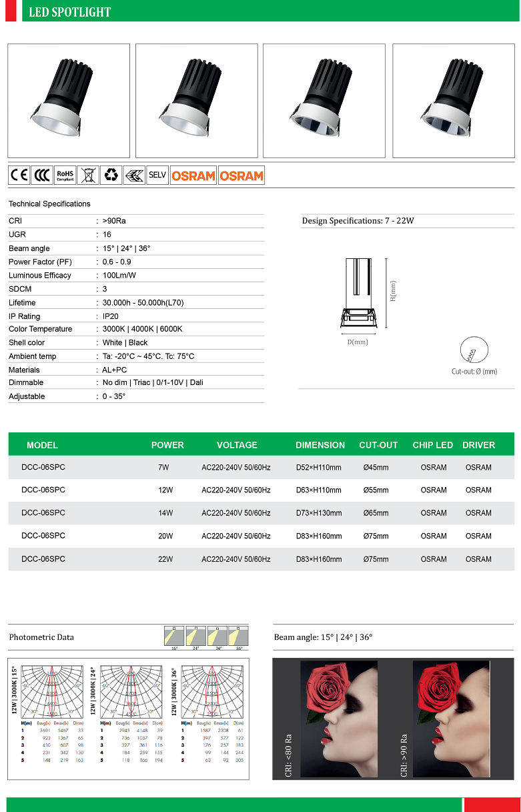
Task: Open the leftmost spotlight product photo
Action: coord(69,101)
